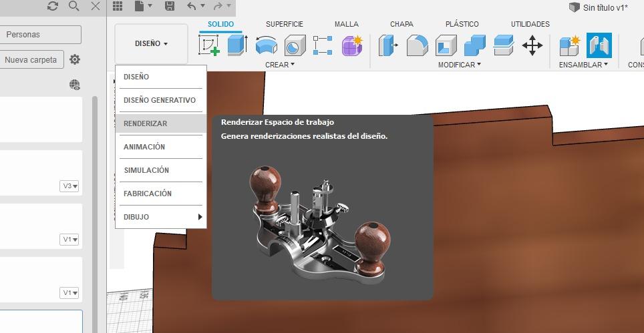Choose ANIMACIÓN workspace

pyautogui.click(x=160, y=147)
